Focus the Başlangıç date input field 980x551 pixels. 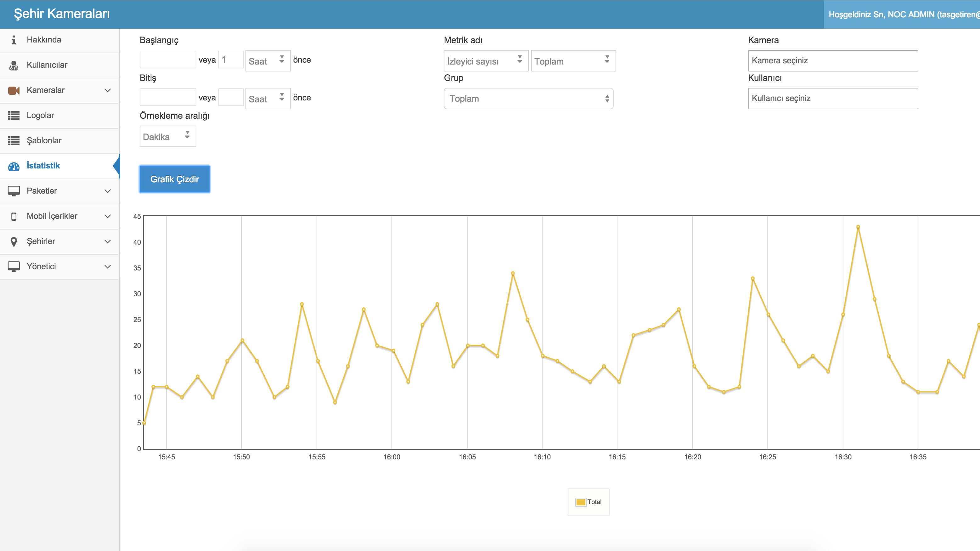[x=168, y=60]
